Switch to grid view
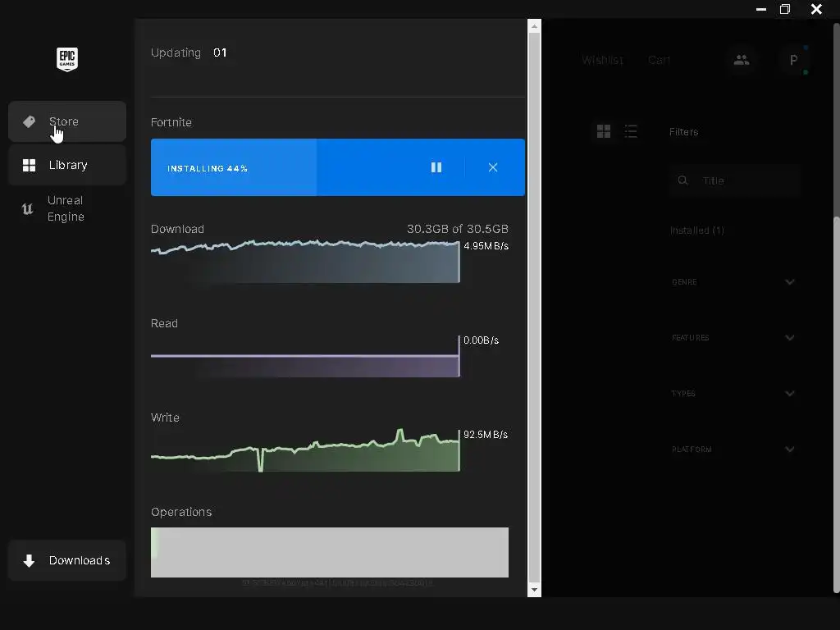The height and width of the screenshot is (630, 840). (604, 131)
